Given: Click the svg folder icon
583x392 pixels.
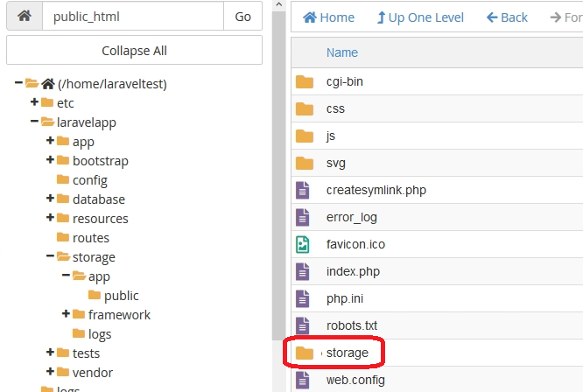Looking at the screenshot, I should pos(305,163).
